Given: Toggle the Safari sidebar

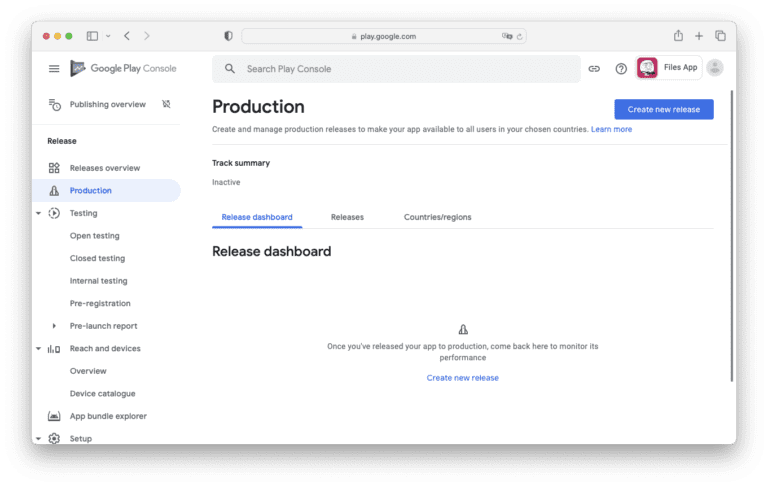Looking at the screenshot, I should point(92,36).
